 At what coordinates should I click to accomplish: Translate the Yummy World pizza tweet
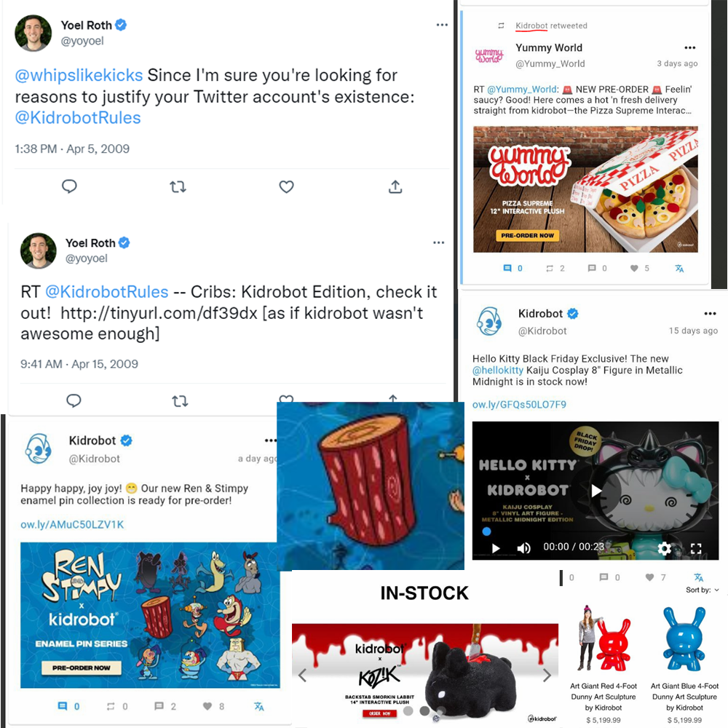[679, 269]
